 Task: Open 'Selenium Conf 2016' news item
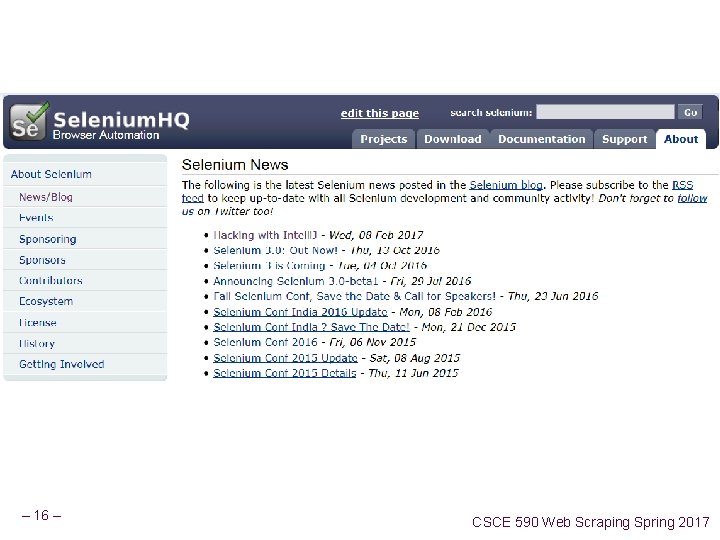coord(265,342)
